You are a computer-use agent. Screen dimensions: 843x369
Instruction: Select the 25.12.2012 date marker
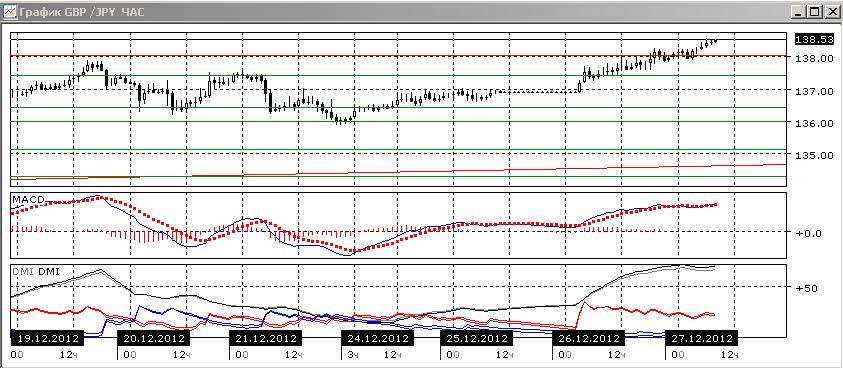tap(476, 339)
